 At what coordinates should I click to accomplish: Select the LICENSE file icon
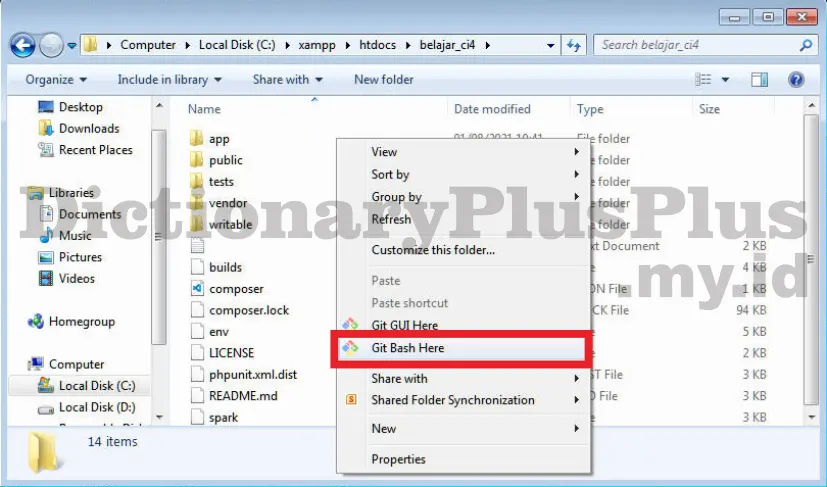(197, 352)
